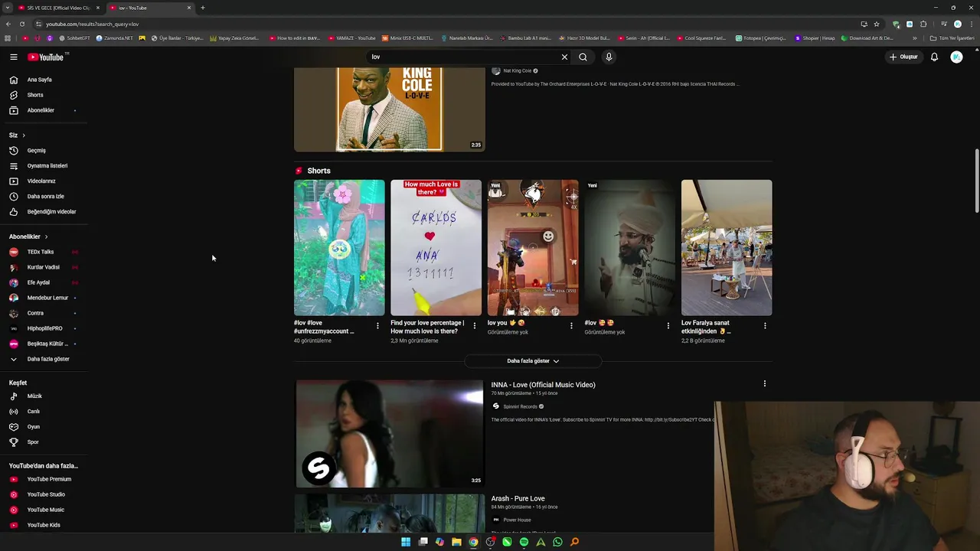Play INNA - Love video thumbnail

click(x=390, y=434)
